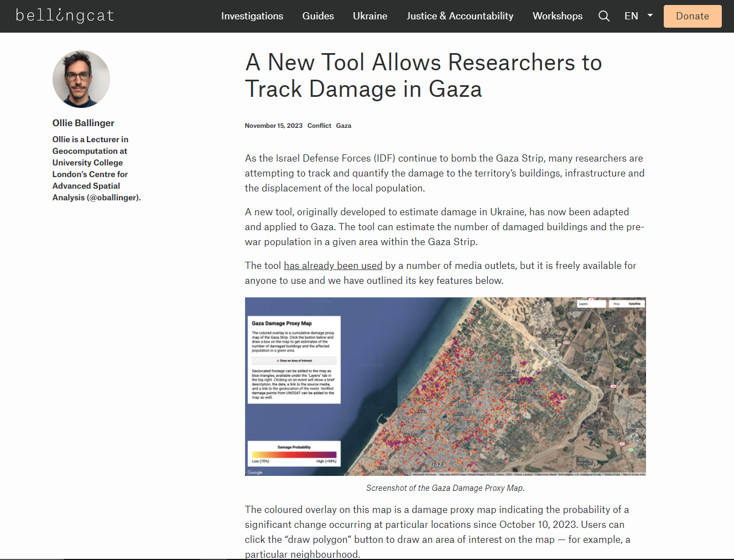
Task: Open the search magnifier icon
Action: (604, 16)
